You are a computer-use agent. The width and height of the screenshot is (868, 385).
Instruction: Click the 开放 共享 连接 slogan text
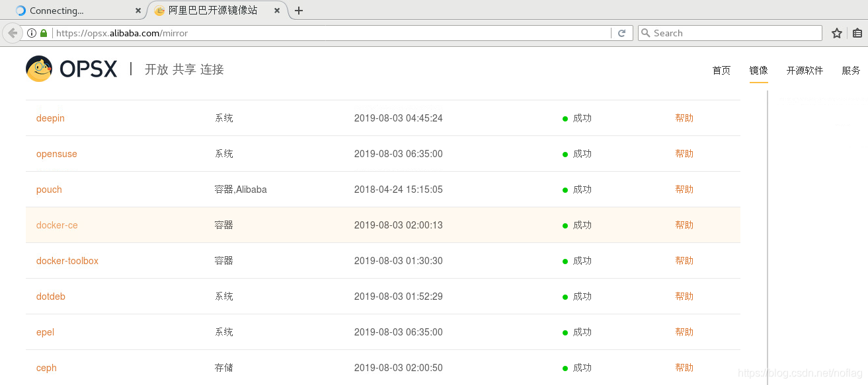pyautogui.click(x=184, y=69)
